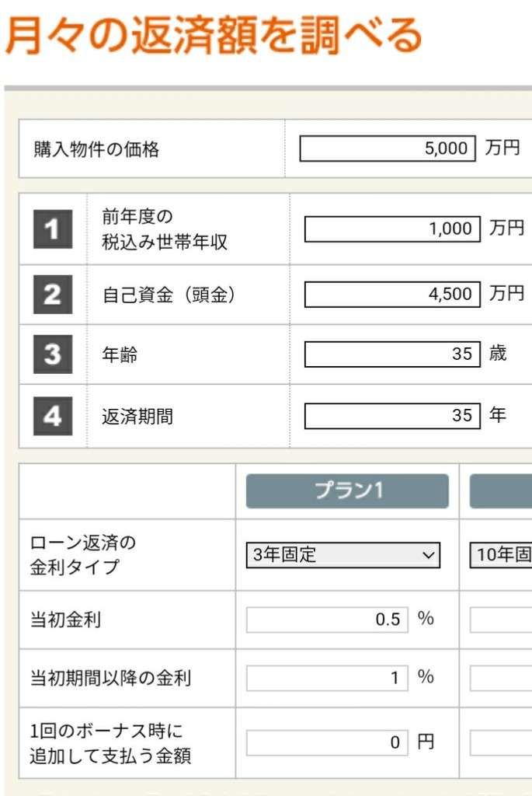Click the chevron arrow on 3年固定 dropdown

pos(426,555)
